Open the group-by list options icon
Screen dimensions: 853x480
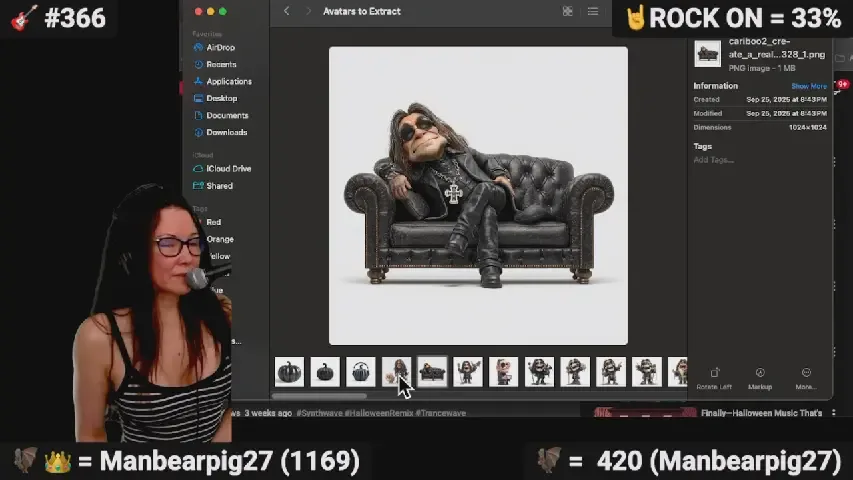point(593,11)
